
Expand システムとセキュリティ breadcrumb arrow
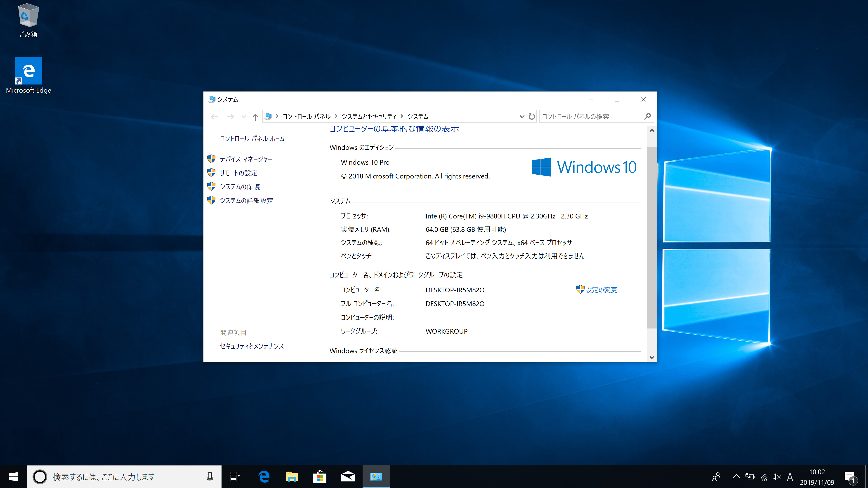402,116
